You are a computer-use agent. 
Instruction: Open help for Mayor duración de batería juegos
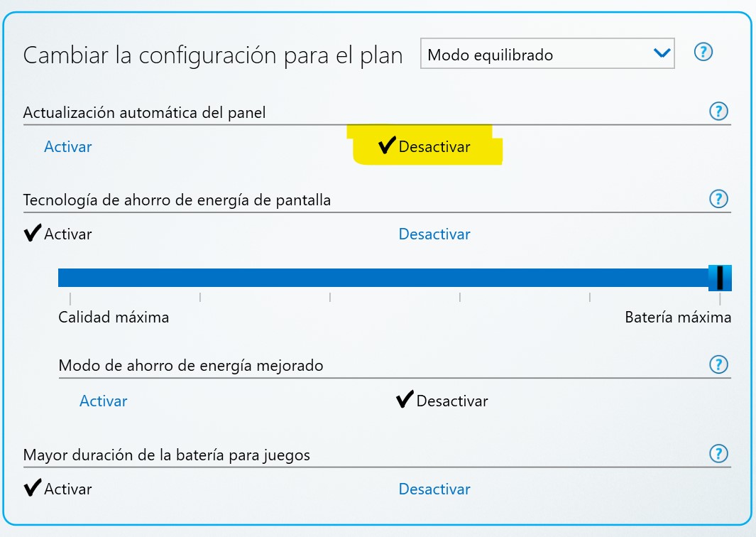coord(718,453)
